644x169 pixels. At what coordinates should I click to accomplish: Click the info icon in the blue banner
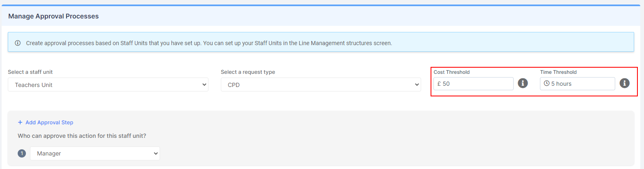(x=18, y=43)
